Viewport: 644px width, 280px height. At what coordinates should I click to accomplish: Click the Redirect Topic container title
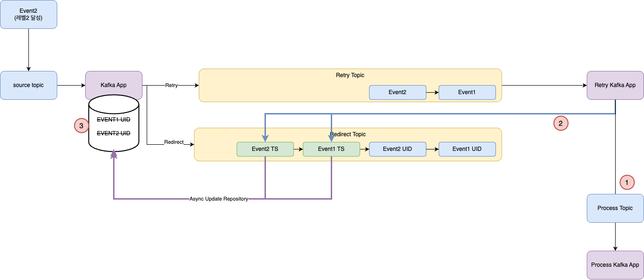click(348, 134)
